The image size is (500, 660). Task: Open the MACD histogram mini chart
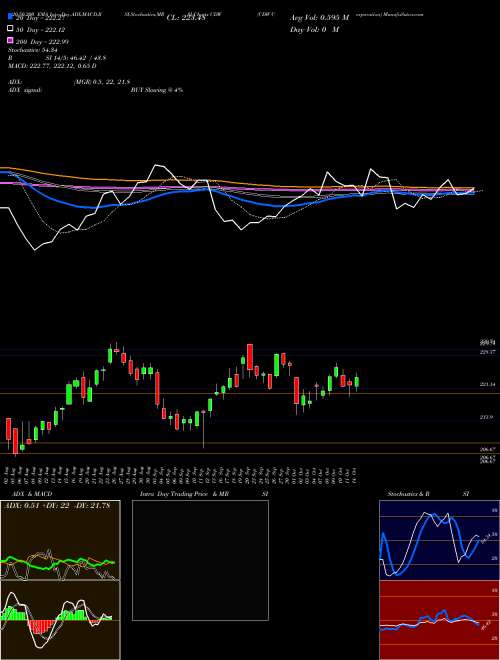tap(60, 620)
